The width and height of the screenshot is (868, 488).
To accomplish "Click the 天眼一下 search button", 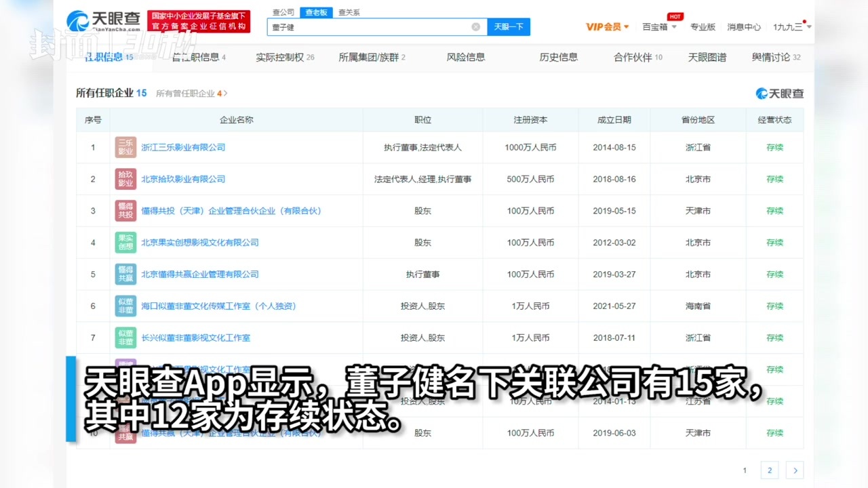I will click(x=509, y=26).
